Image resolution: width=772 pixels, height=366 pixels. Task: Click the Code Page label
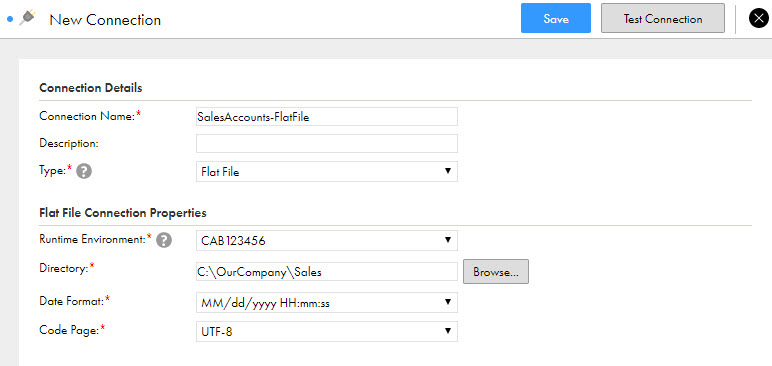pyautogui.click(x=69, y=330)
